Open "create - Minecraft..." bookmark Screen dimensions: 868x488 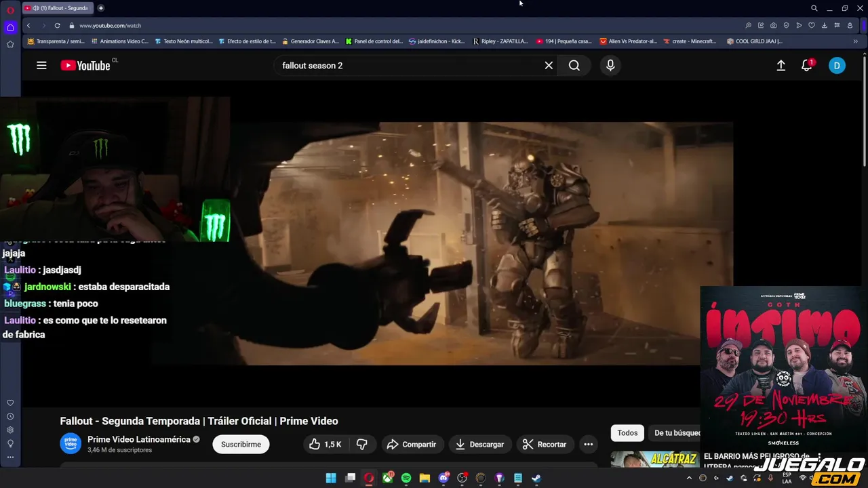tap(690, 41)
